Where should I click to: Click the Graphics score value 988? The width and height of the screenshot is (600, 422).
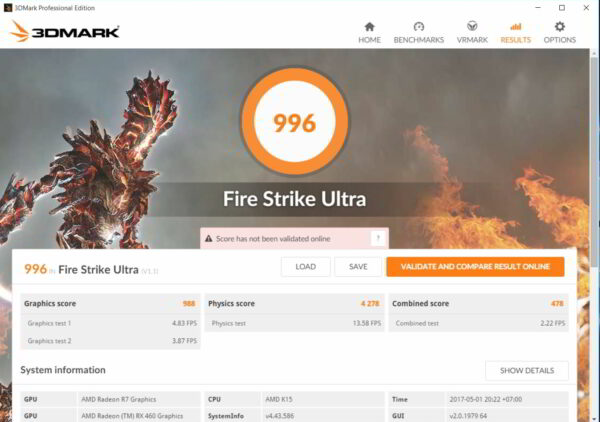[x=189, y=304]
